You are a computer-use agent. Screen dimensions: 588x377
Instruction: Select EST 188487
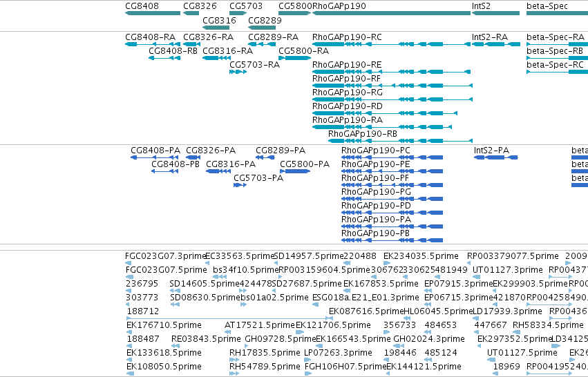pos(129,346)
